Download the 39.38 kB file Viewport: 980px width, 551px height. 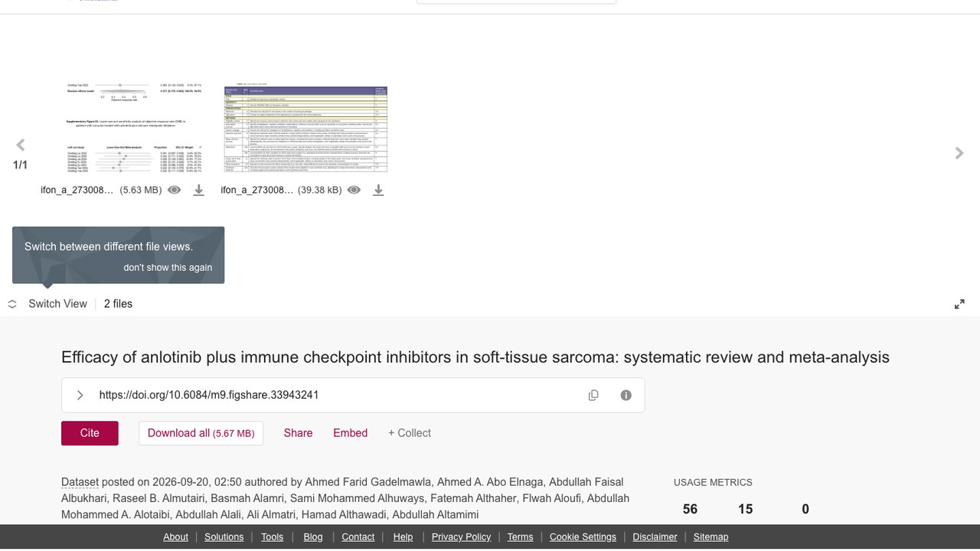(378, 190)
